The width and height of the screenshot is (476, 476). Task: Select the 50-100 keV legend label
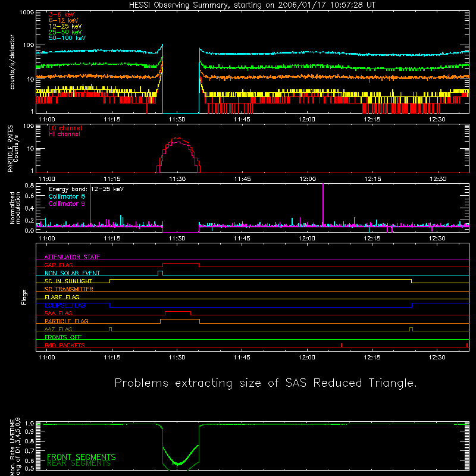67,38
